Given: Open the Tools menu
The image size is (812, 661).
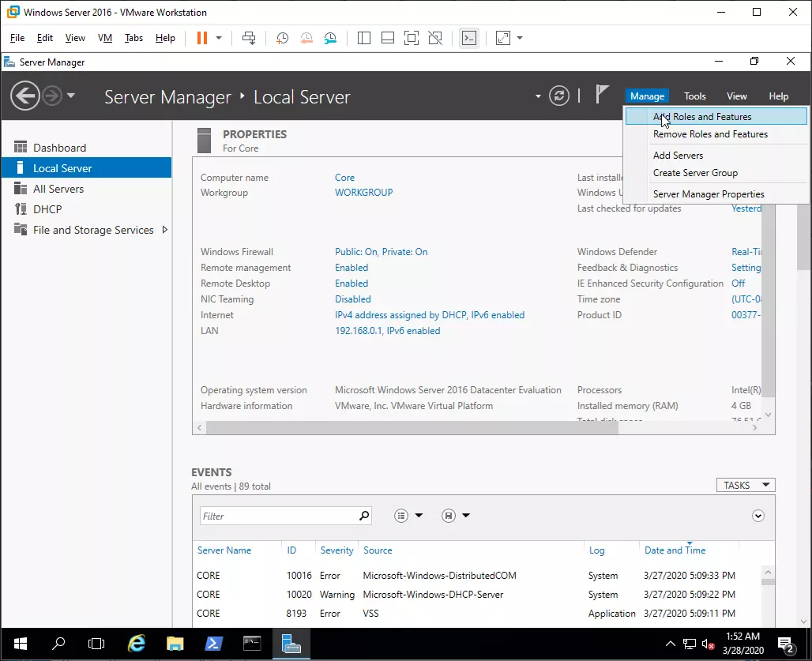Looking at the screenshot, I should [694, 96].
